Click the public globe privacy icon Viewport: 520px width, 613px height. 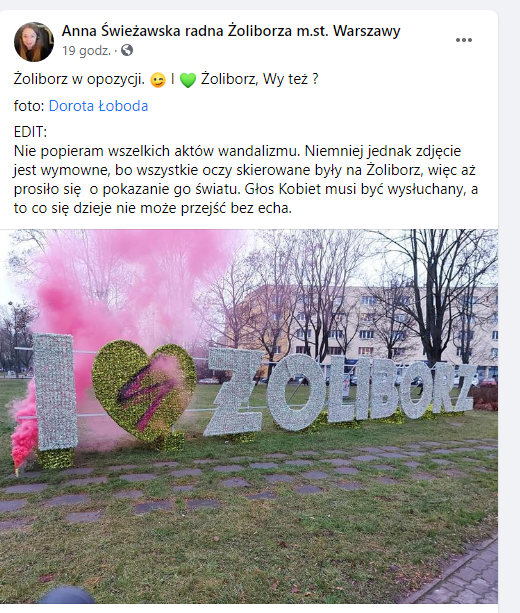click(127, 50)
